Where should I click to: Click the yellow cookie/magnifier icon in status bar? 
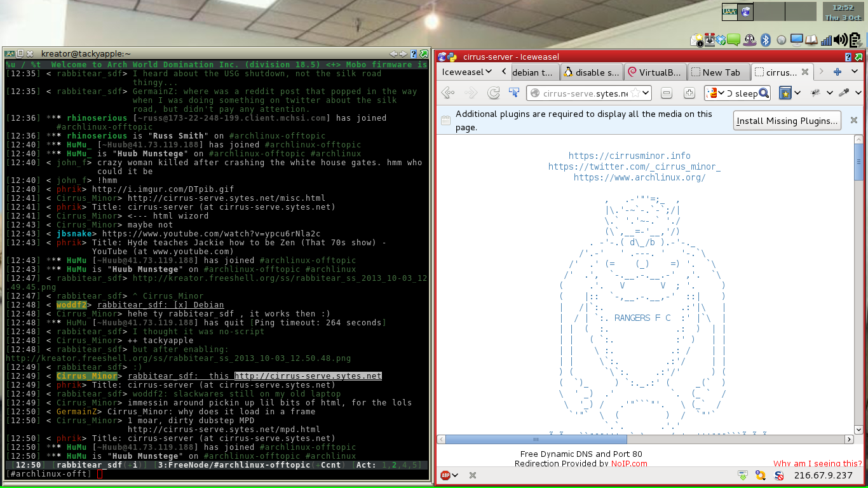click(x=761, y=475)
